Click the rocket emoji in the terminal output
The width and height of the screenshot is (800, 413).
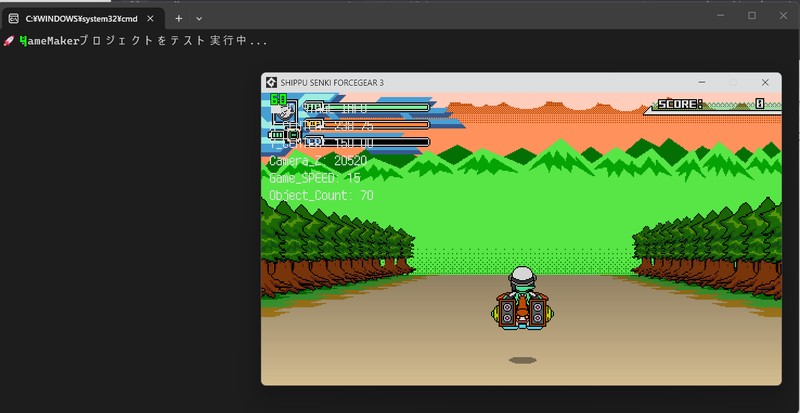(8, 41)
